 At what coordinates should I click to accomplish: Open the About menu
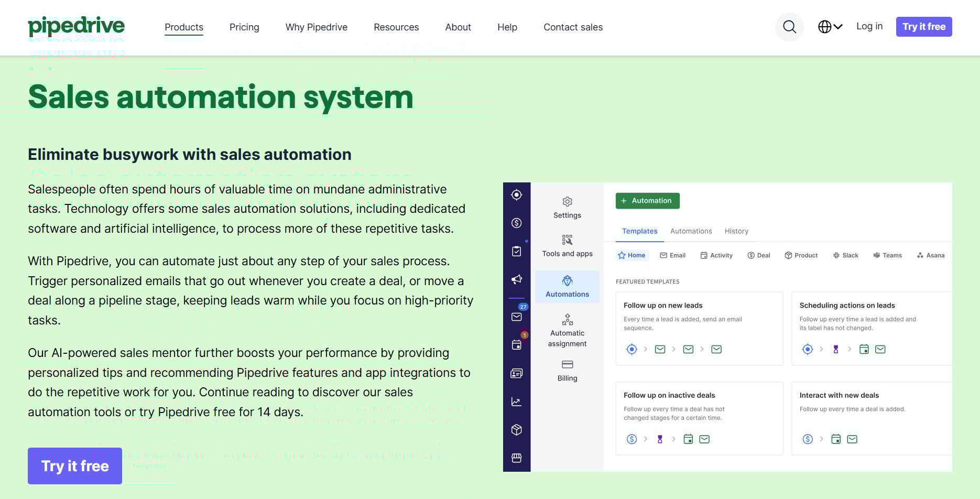[458, 27]
